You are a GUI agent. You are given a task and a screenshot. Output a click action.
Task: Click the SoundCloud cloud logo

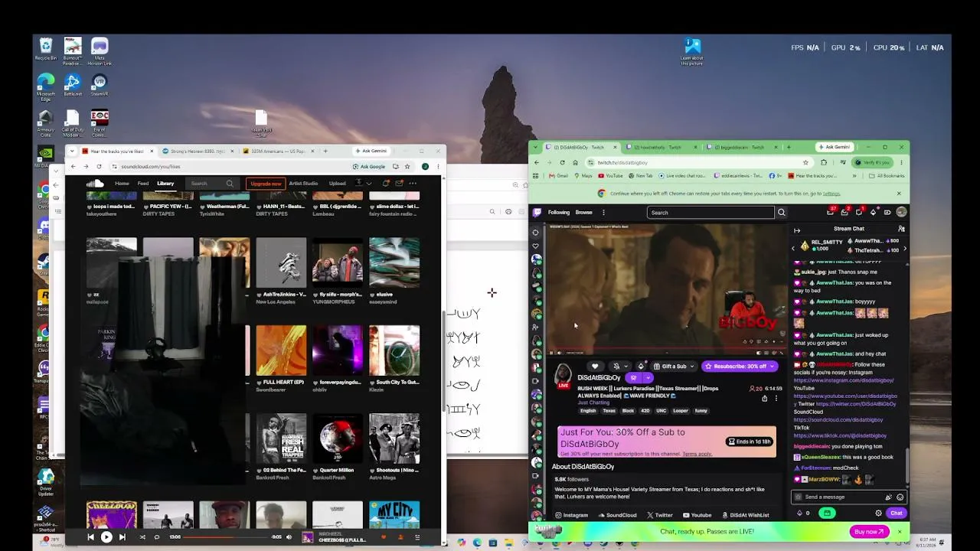[x=95, y=184]
